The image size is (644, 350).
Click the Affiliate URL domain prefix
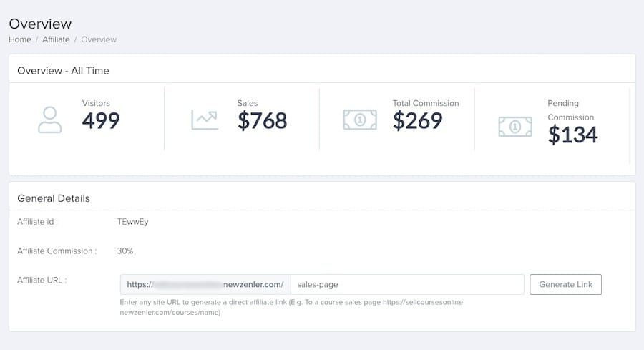click(x=205, y=284)
